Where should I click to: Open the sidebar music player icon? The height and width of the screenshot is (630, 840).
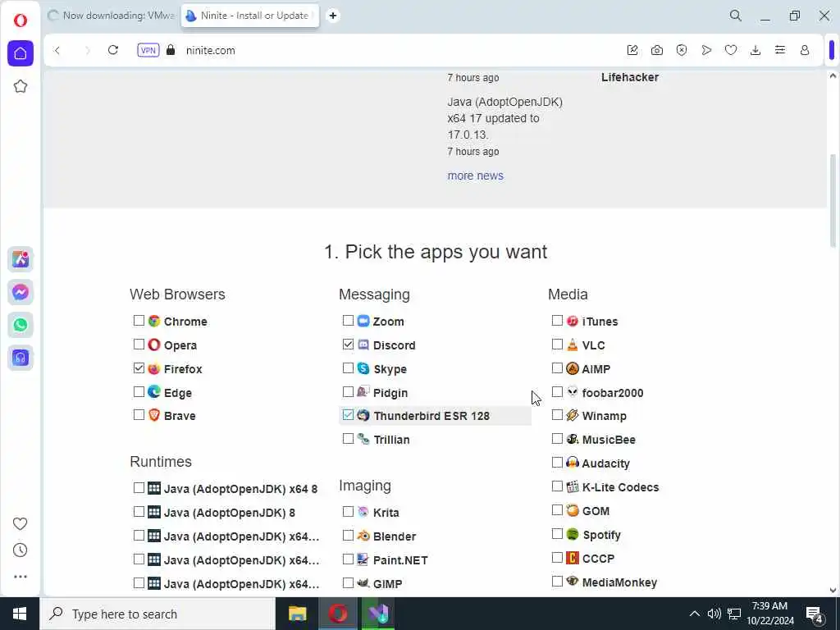click(x=21, y=358)
